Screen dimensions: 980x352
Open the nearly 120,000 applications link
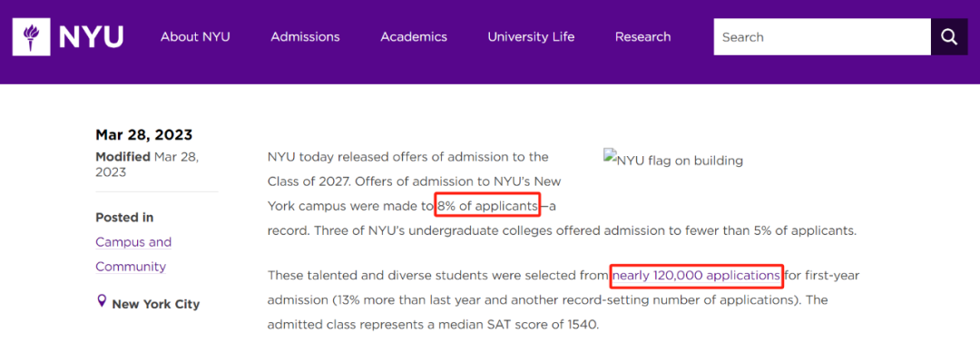coord(696,276)
